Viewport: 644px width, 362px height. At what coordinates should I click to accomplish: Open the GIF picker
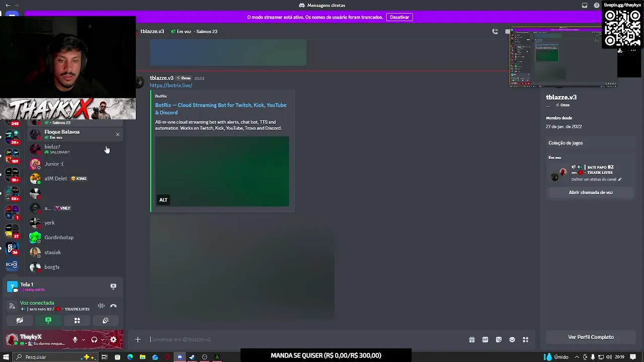pyautogui.click(x=485, y=340)
